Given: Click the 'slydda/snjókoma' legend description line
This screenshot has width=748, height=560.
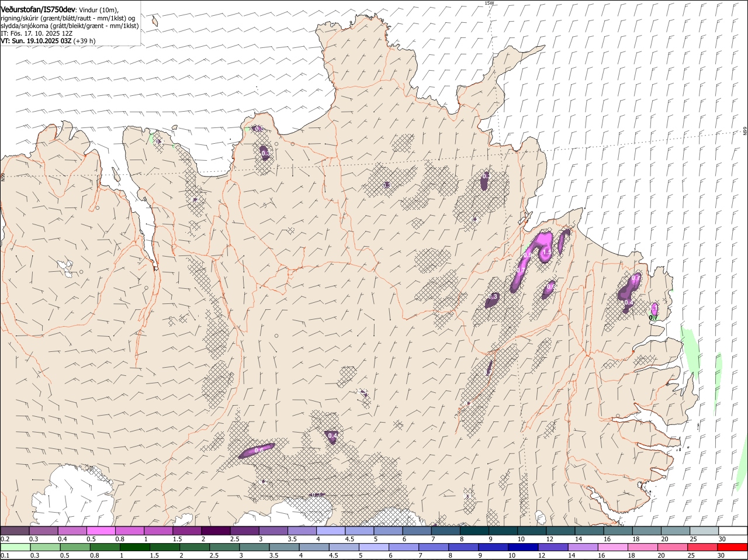Looking at the screenshot, I should tap(70, 26).
